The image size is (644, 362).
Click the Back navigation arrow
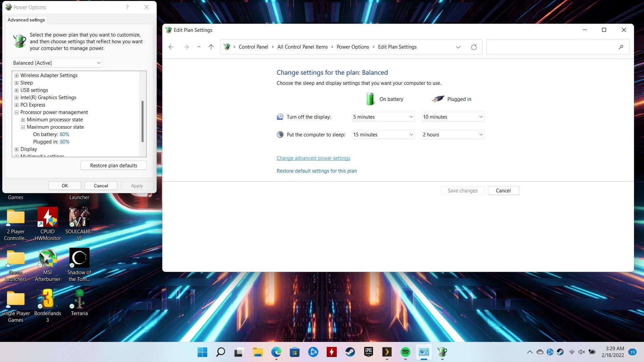171,47
